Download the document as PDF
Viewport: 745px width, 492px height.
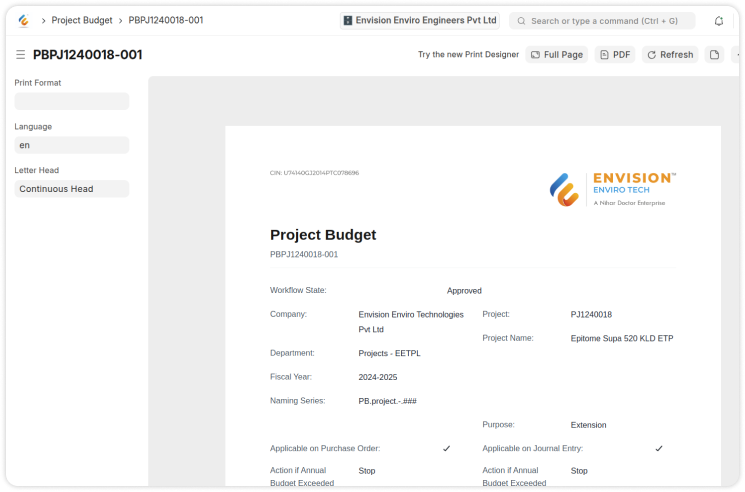(614, 55)
